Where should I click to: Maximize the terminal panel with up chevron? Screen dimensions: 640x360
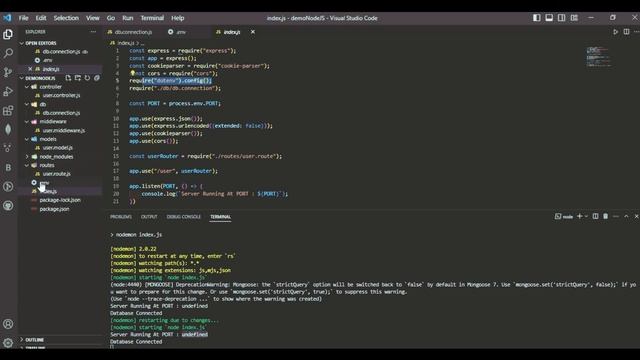point(626,216)
